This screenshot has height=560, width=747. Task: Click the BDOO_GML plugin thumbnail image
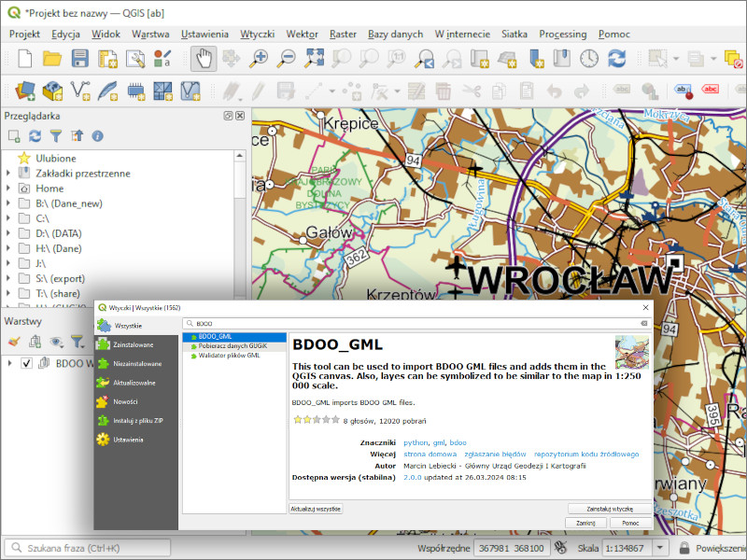(x=632, y=353)
